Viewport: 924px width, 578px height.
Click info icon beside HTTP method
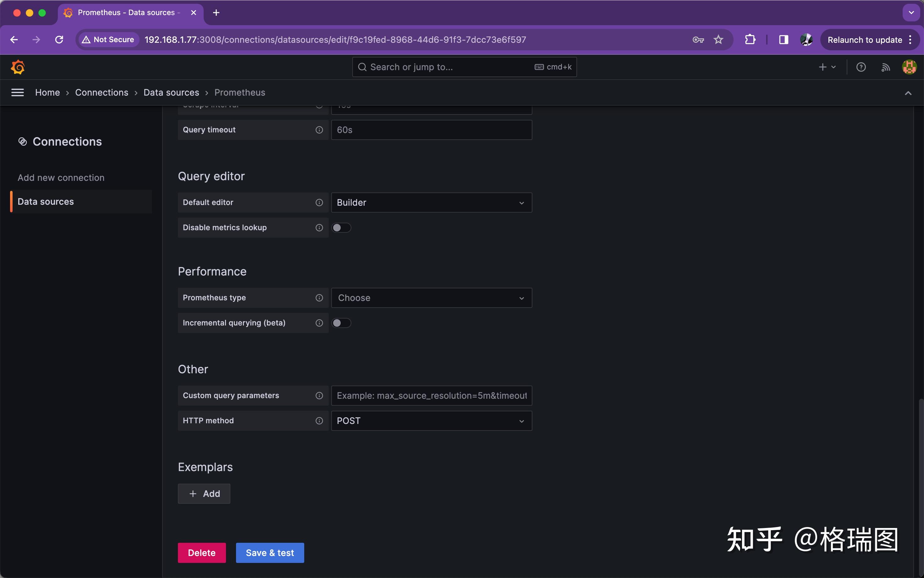(319, 421)
